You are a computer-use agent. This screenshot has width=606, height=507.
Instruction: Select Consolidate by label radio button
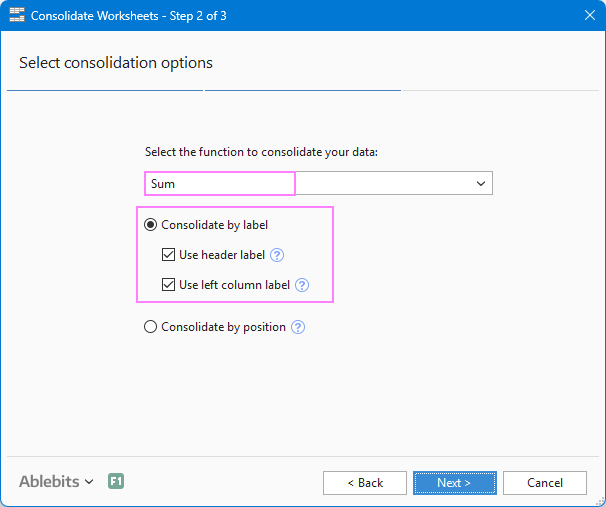pos(150,225)
